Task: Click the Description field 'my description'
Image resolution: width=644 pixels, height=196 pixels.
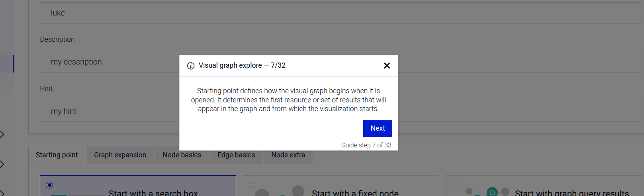Action: click(x=108, y=62)
